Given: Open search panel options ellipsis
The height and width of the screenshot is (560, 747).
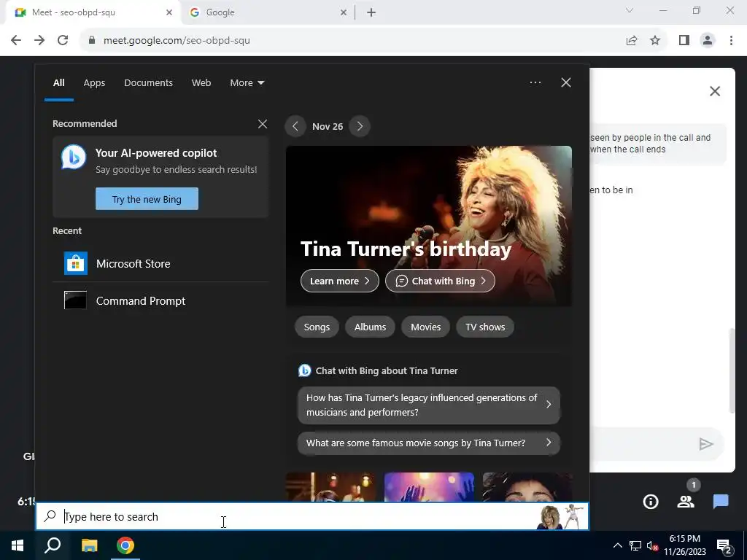Looking at the screenshot, I should 535,82.
